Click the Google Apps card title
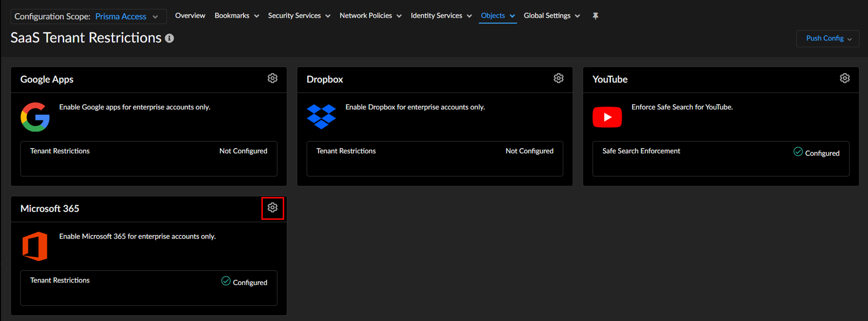This screenshot has height=321, width=868. point(47,80)
